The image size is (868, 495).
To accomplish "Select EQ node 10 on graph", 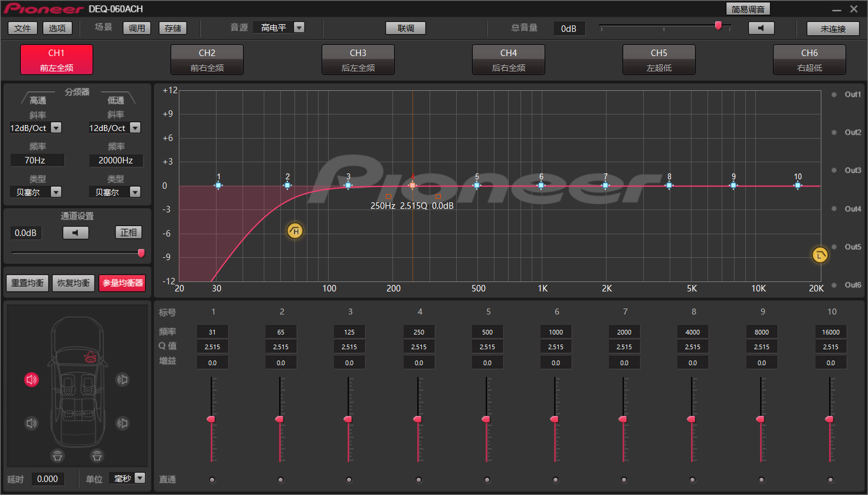I will click(x=798, y=185).
